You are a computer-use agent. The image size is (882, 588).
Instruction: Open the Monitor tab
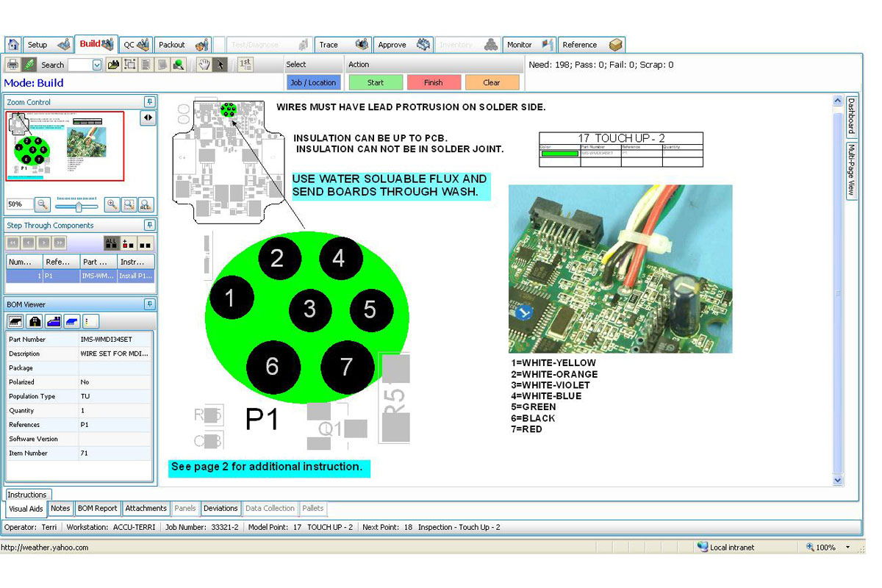530,45
